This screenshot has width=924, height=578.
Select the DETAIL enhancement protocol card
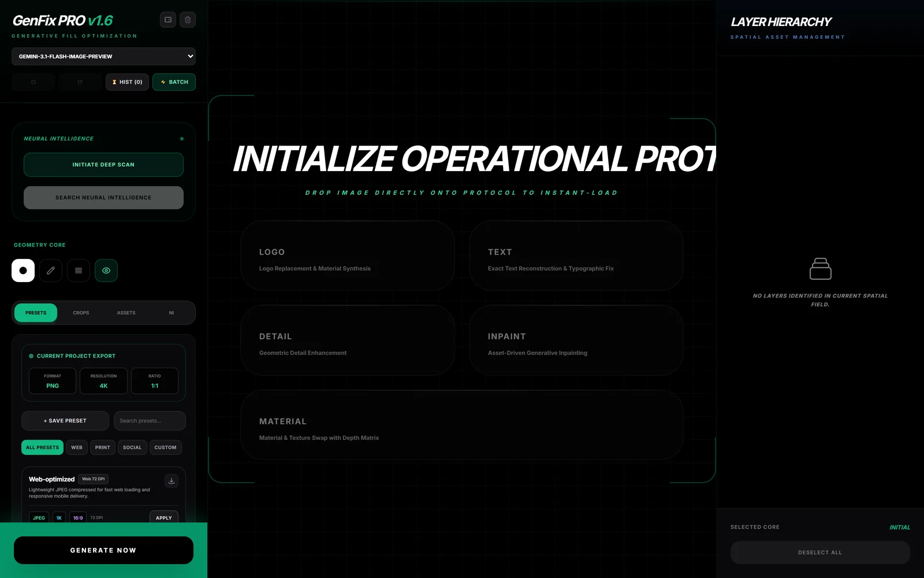click(x=348, y=340)
